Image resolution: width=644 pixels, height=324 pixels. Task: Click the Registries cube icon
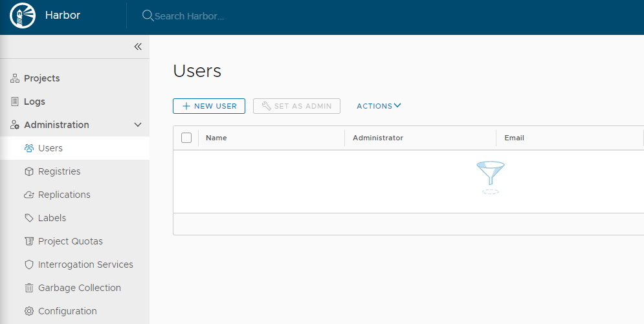click(x=28, y=171)
